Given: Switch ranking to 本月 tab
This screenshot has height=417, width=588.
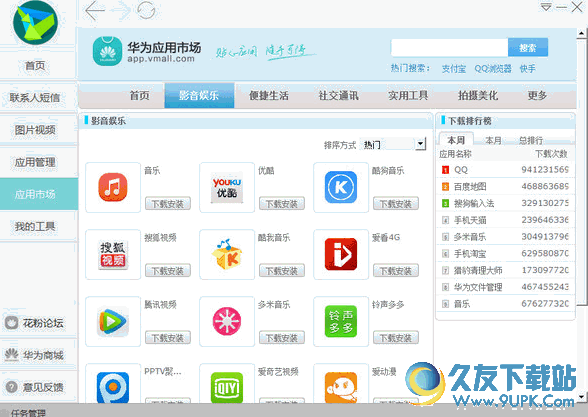Looking at the screenshot, I should click(x=493, y=140).
